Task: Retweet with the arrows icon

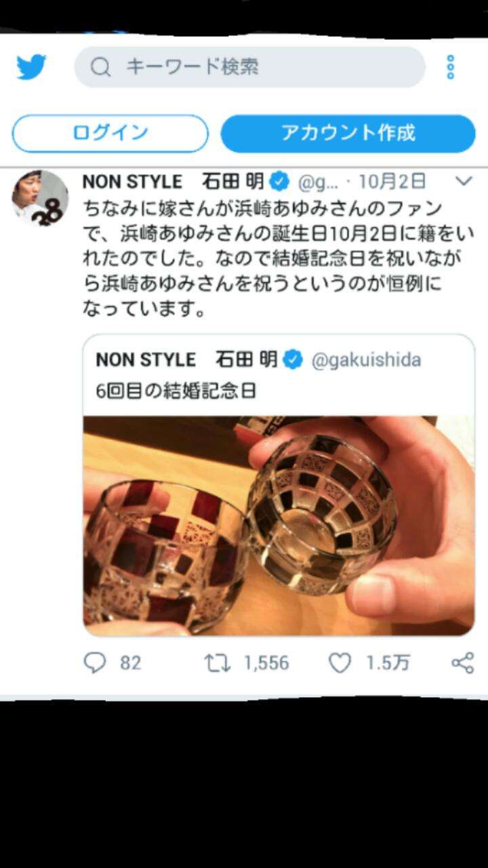Action: [x=218, y=663]
